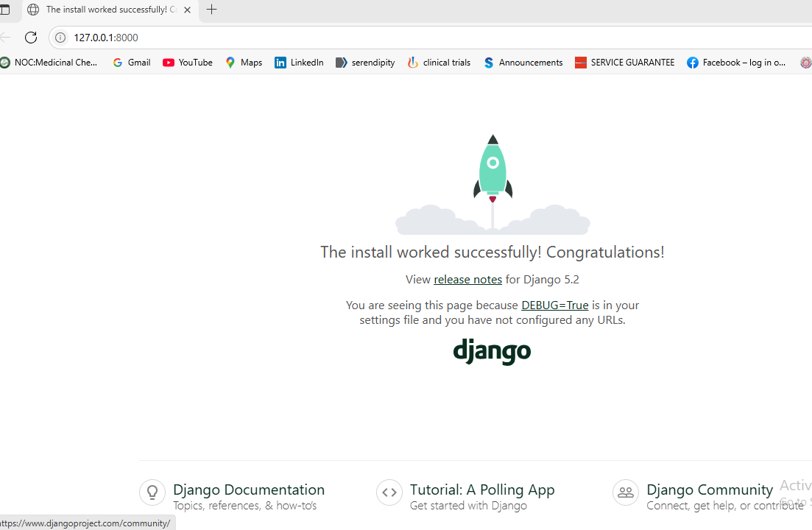Open the SERVICE GUARANTEE bookmark
Image resolution: width=812 pixels, height=530 pixels.
(624, 63)
